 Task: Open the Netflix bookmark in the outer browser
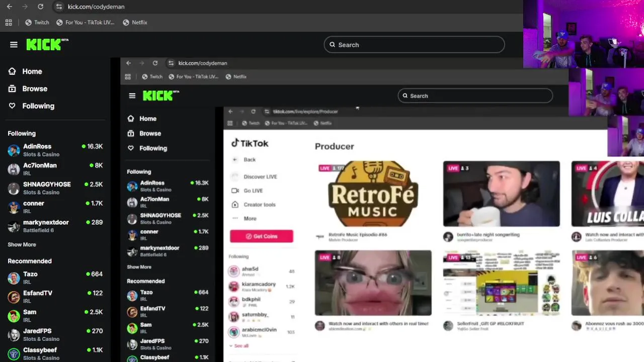[x=135, y=22]
